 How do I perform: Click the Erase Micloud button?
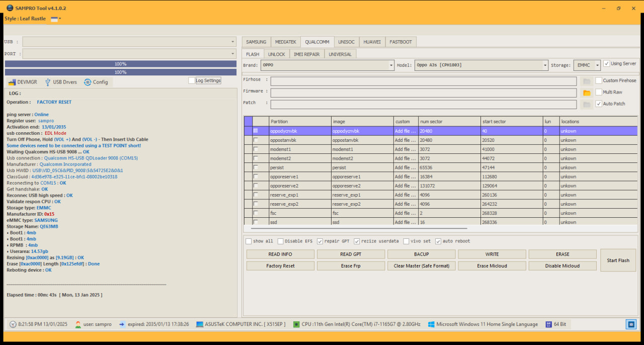(x=492, y=266)
